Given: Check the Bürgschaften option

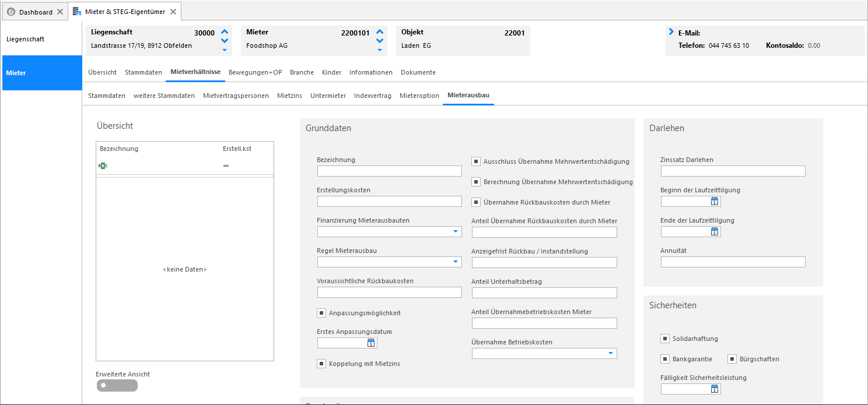Looking at the screenshot, I should tap(732, 359).
